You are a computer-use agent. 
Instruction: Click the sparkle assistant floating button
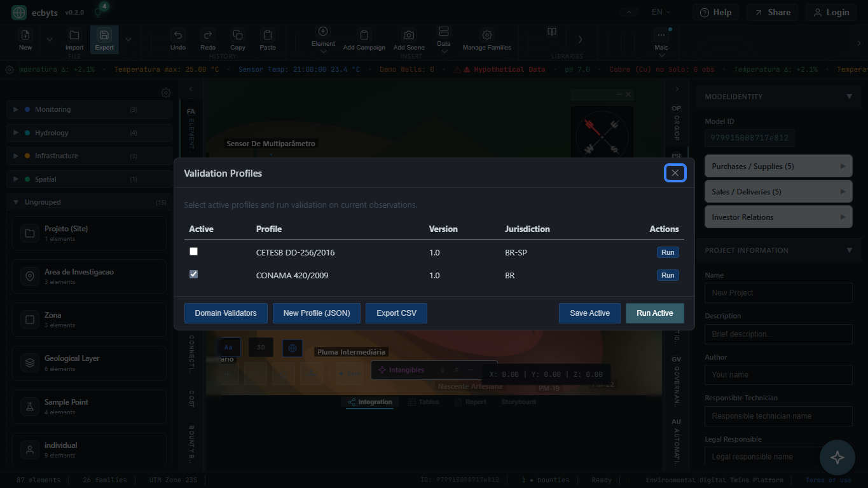click(x=837, y=457)
